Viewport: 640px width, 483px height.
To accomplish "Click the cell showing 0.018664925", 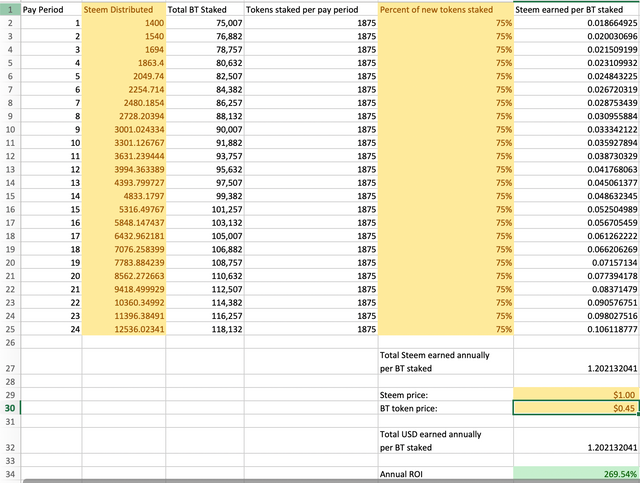I will coord(576,23).
